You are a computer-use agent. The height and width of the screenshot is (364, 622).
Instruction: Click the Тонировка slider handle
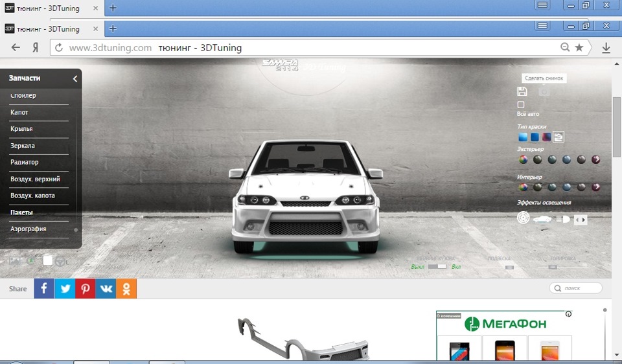[553, 267]
